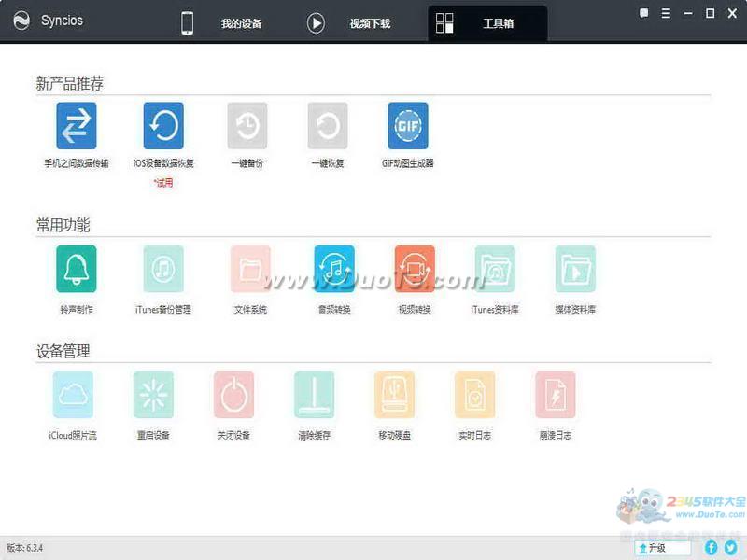Launch iOS设备数据恢复 recovery tool

tap(163, 126)
